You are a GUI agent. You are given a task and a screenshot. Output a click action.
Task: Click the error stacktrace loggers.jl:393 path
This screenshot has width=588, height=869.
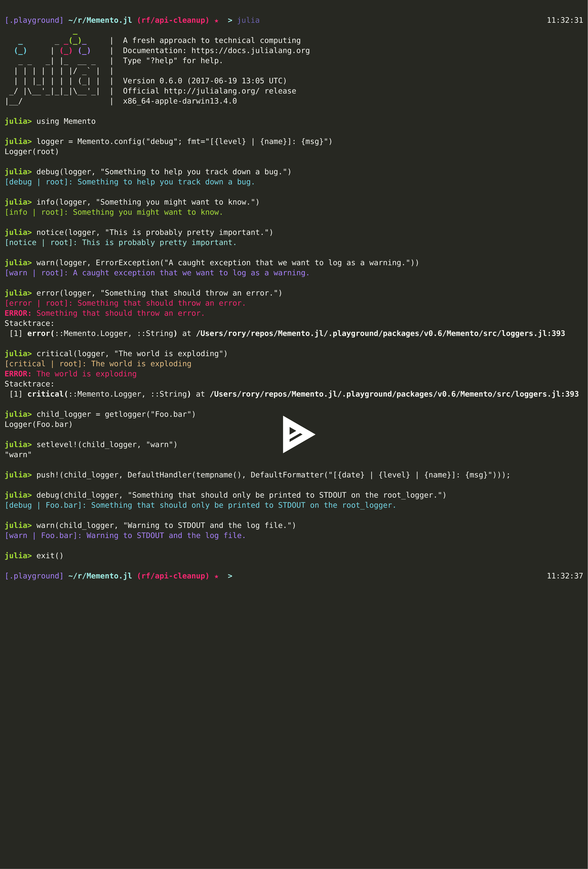point(381,333)
